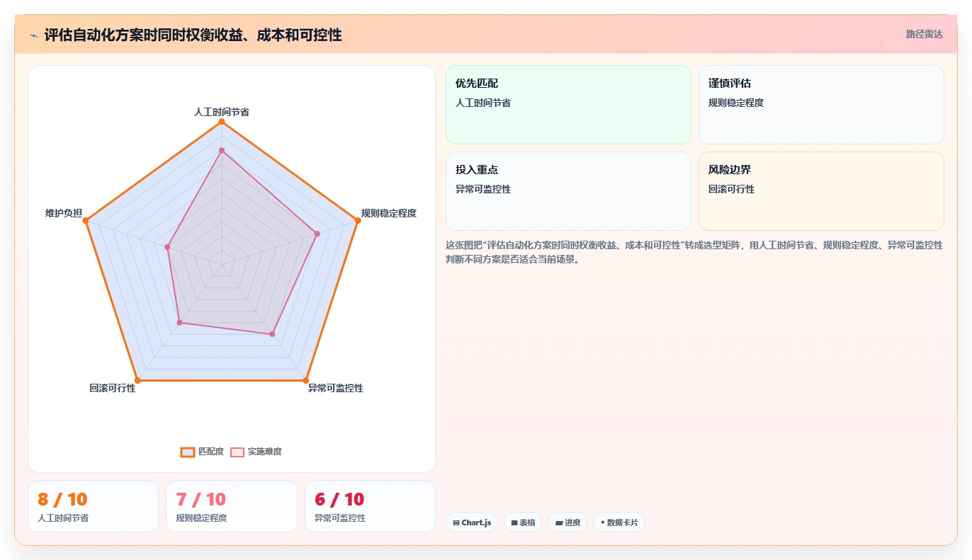Image resolution: width=972 pixels, height=560 pixels.
Task: Open the 优先匹配 card
Action: [x=568, y=105]
